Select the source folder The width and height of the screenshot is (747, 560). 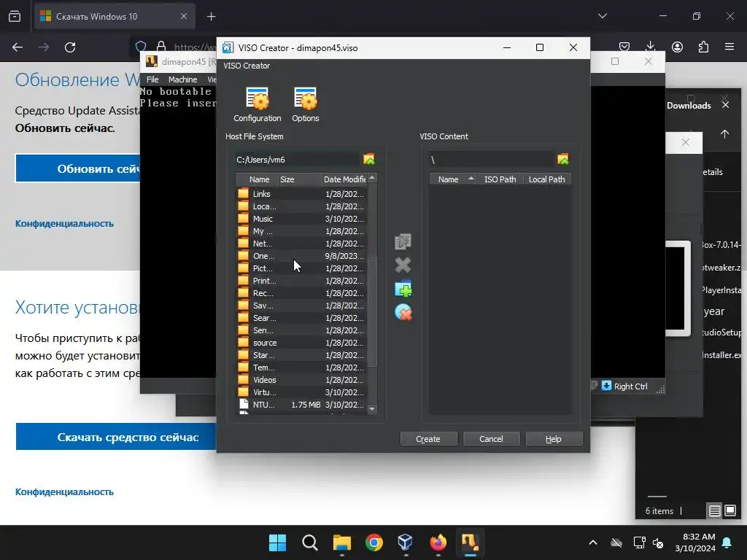pyautogui.click(x=301, y=343)
